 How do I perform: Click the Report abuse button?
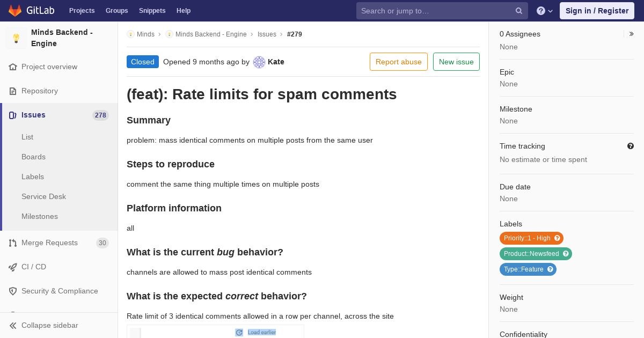click(399, 62)
